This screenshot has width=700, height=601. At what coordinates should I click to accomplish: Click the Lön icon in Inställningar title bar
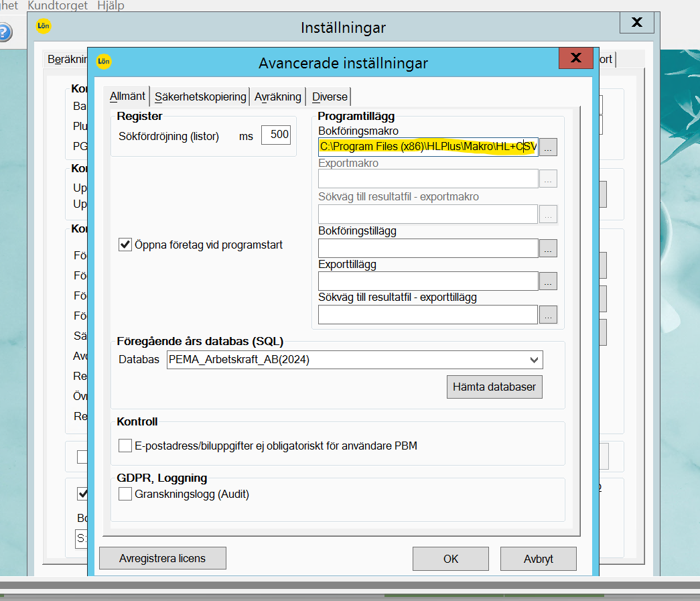(44, 27)
